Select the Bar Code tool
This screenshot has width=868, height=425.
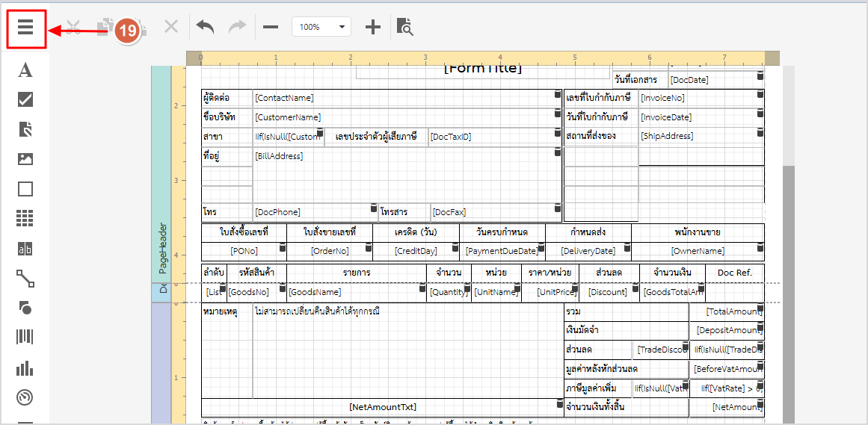[25, 338]
